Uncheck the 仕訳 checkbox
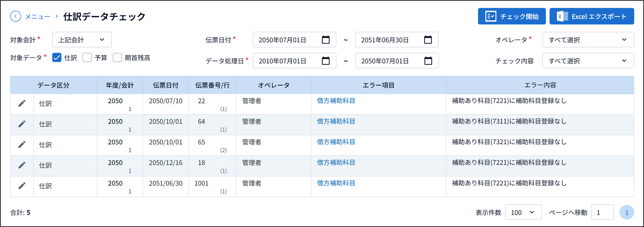The height and width of the screenshot is (227, 644). click(57, 58)
